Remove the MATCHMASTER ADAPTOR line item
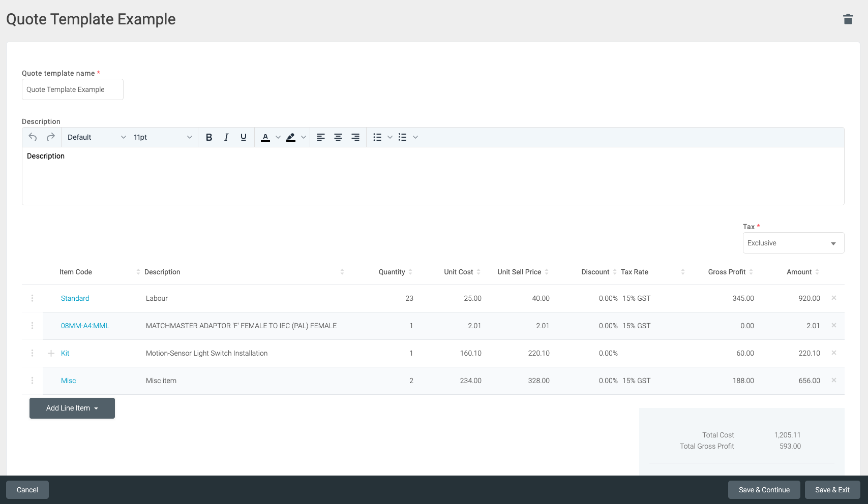The height and width of the screenshot is (504, 868). [834, 325]
